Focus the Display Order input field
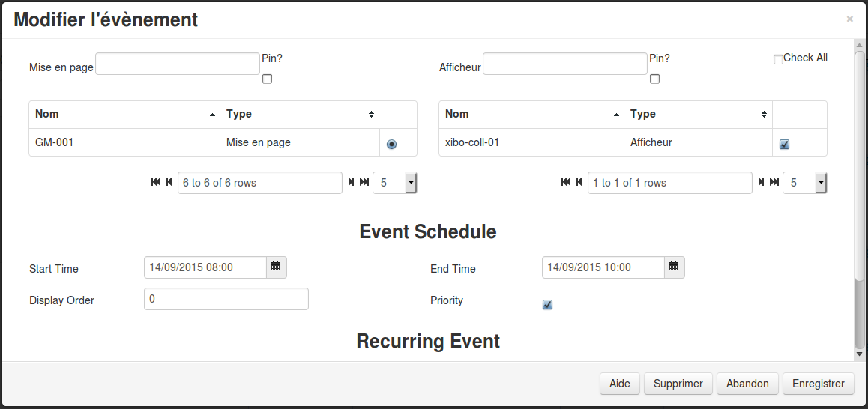Image resolution: width=868 pixels, height=409 pixels. tap(226, 299)
